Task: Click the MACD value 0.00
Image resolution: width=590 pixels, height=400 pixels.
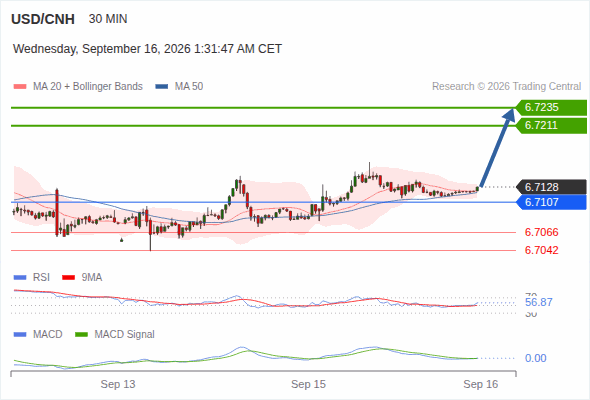Action: coord(535,358)
